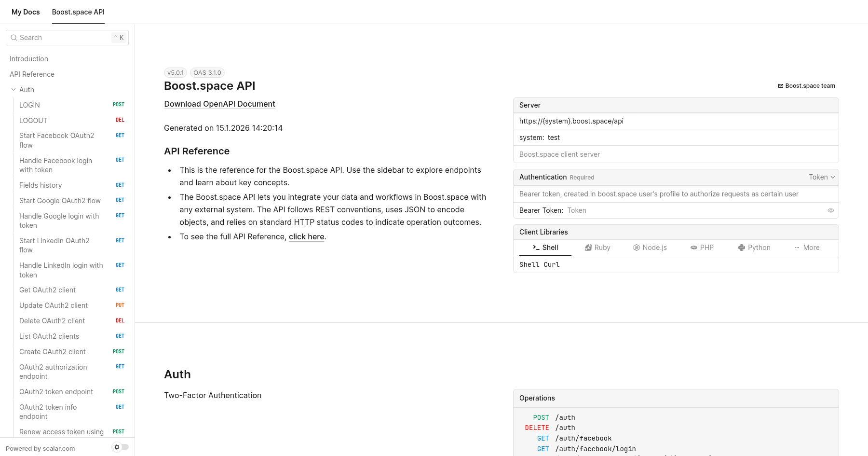Collapse the Auth sidebar section
Screen dimensions: 868x456
click(x=14, y=90)
